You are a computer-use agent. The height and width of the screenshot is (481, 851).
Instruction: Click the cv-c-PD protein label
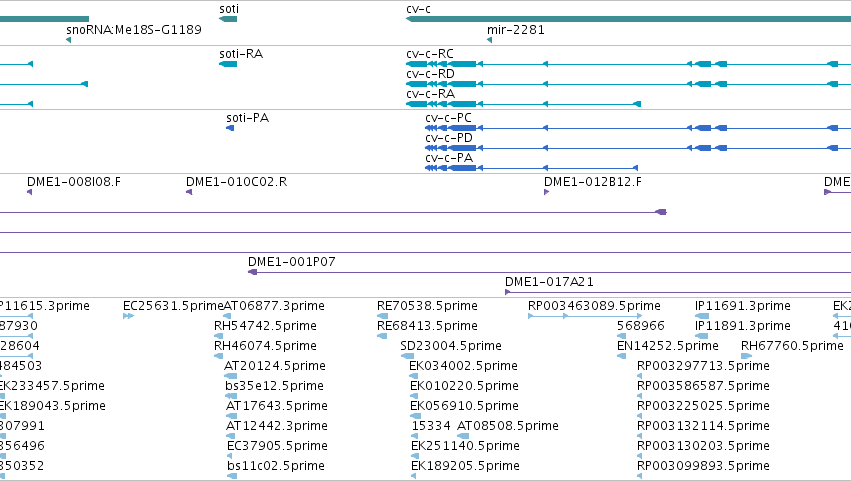point(449,138)
